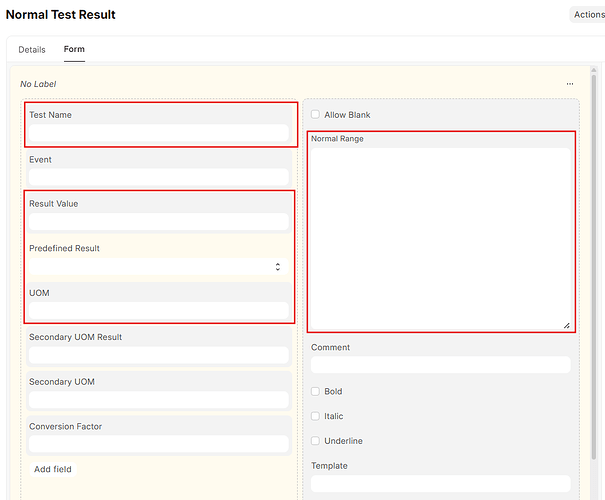
Task: Open the Actions menu
Action: (587, 15)
